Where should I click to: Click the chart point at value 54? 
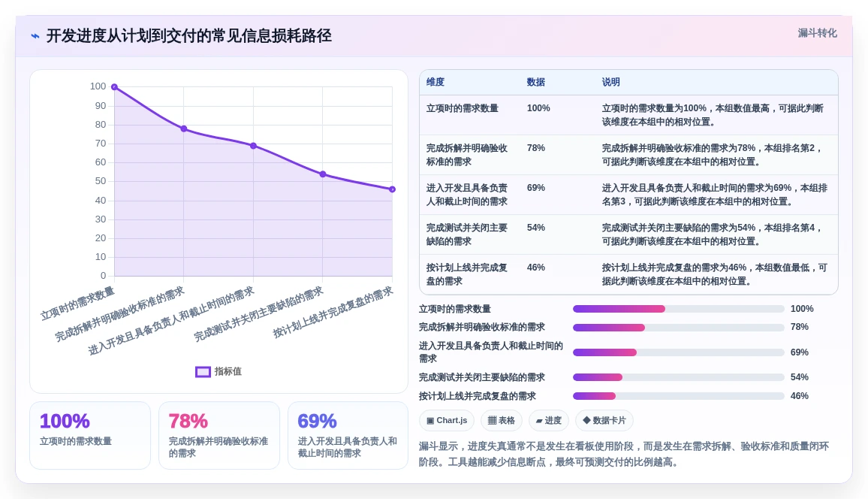(x=323, y=174)
